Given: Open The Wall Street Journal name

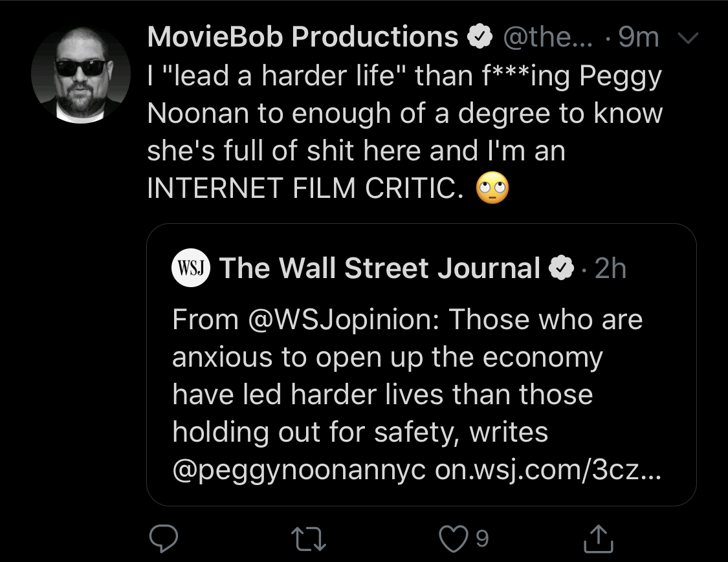Looking at the screenshot, I should 380,268.
